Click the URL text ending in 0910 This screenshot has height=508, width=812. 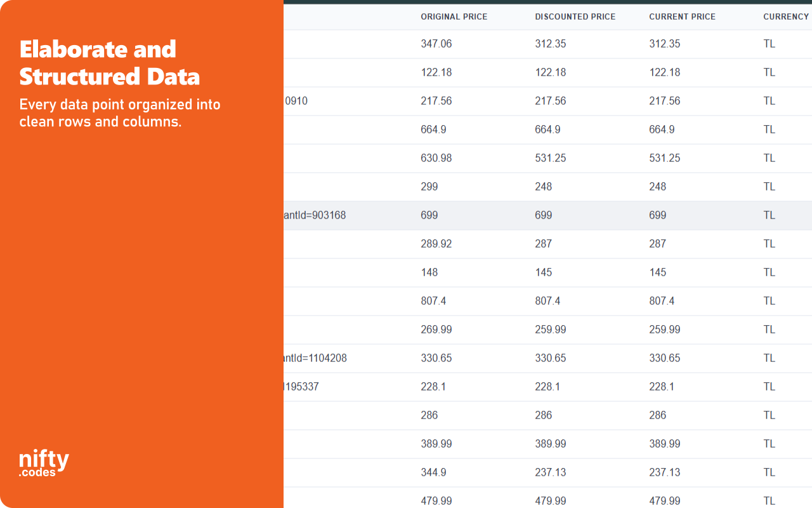tap(296, 101)
